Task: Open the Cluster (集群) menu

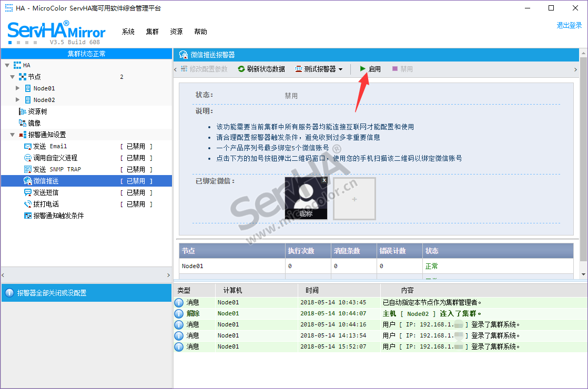Action: point(153,32)
